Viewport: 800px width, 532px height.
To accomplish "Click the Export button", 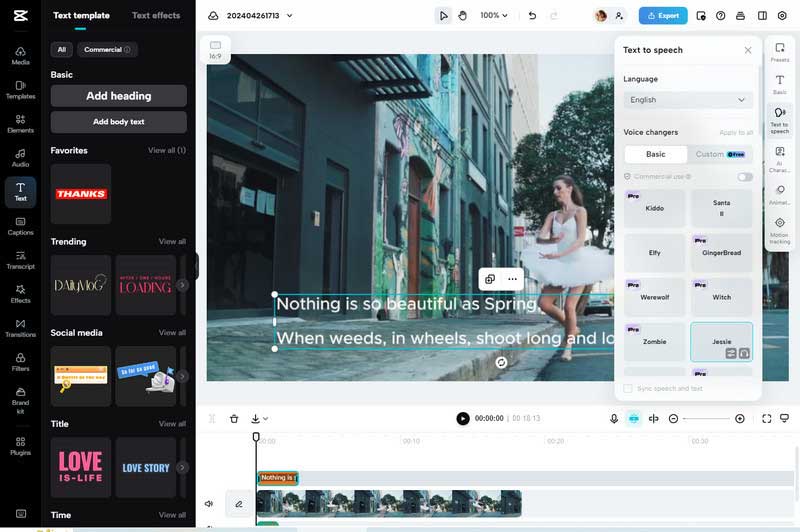I will [x=663, y=16].
